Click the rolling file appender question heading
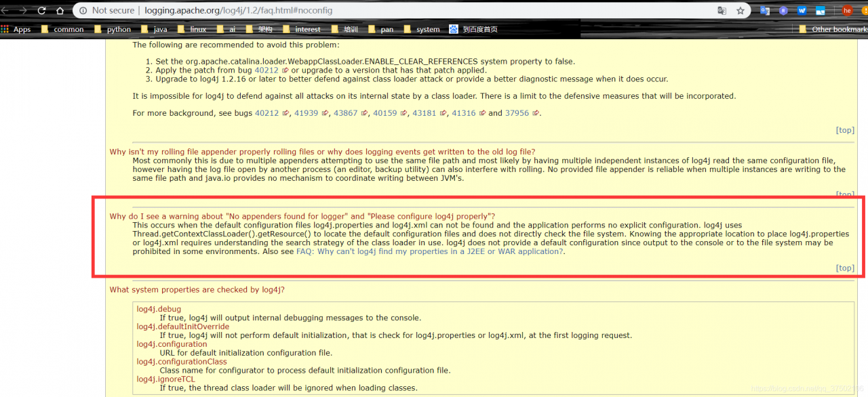Image resolution: width=868 pixels, height=397 pixels. 322,152
